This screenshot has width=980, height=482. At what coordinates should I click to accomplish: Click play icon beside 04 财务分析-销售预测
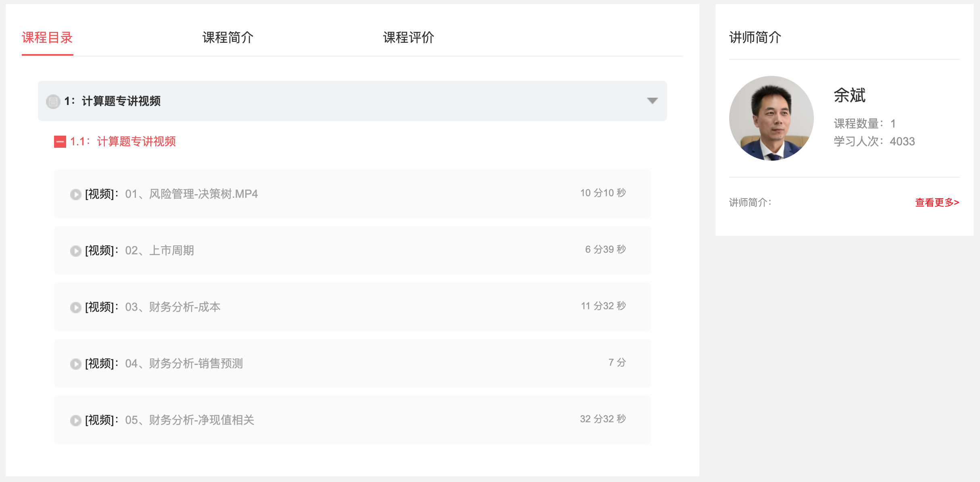[x=75, y=364]
